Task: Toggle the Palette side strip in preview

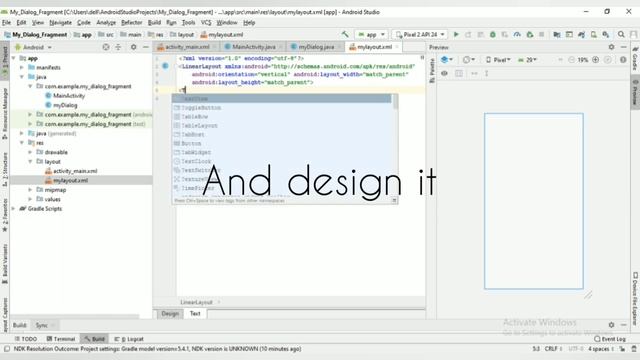Action: click(432, 71)
